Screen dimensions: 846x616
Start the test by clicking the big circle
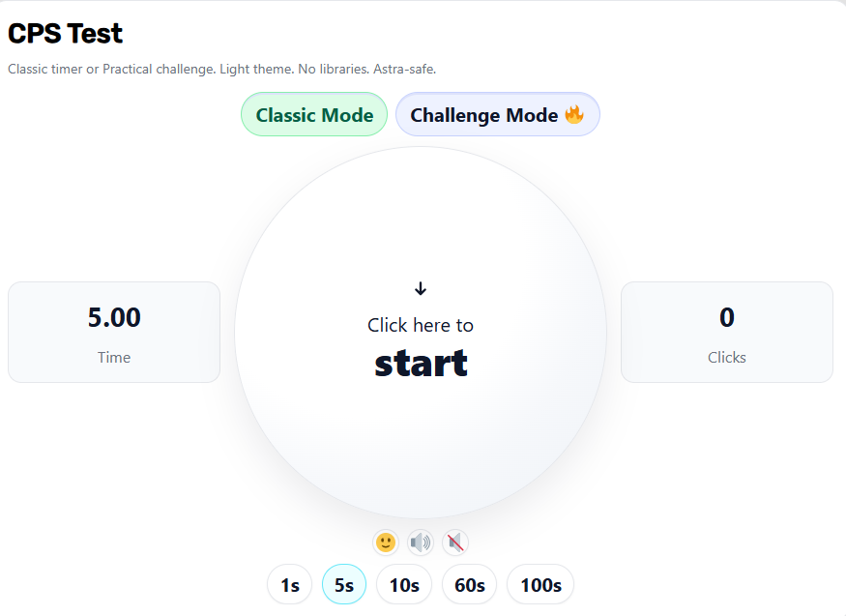click(x=420, y=334)
